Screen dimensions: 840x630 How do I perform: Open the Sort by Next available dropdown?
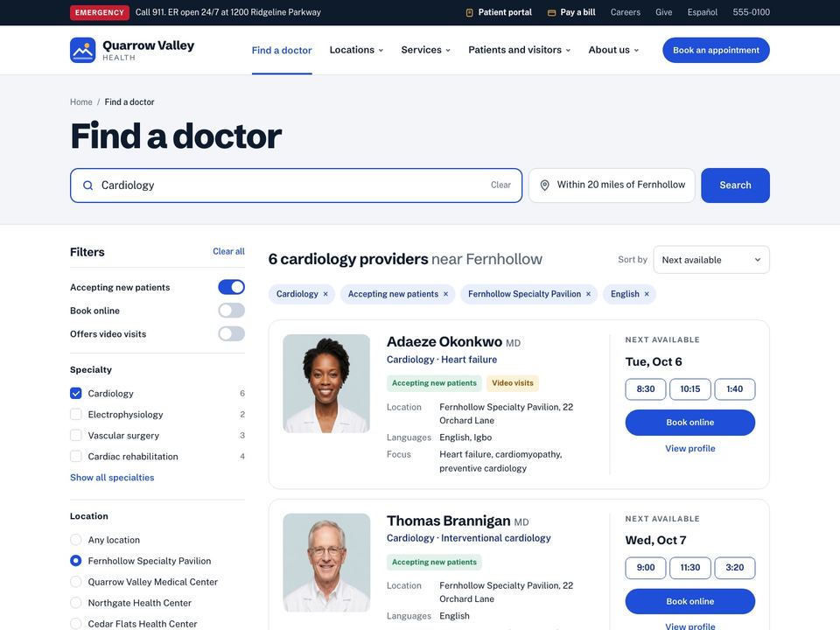(711, 260)
